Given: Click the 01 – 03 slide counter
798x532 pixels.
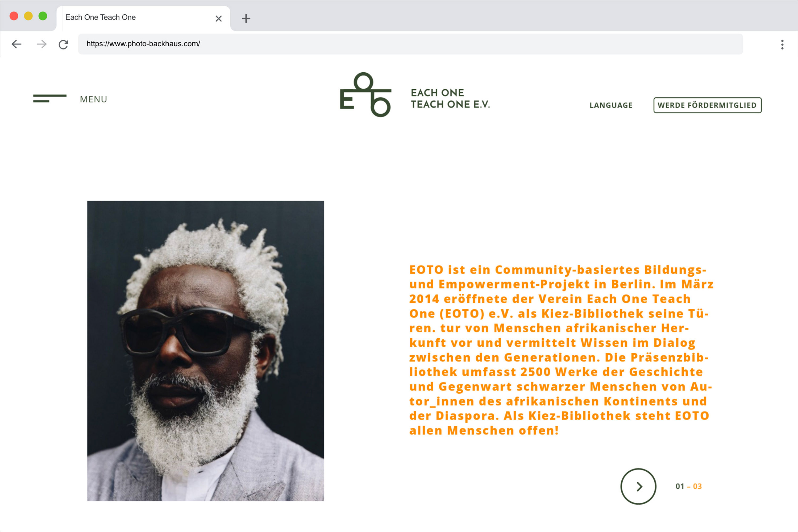Looking at the screenshot, I should point(688,486).
